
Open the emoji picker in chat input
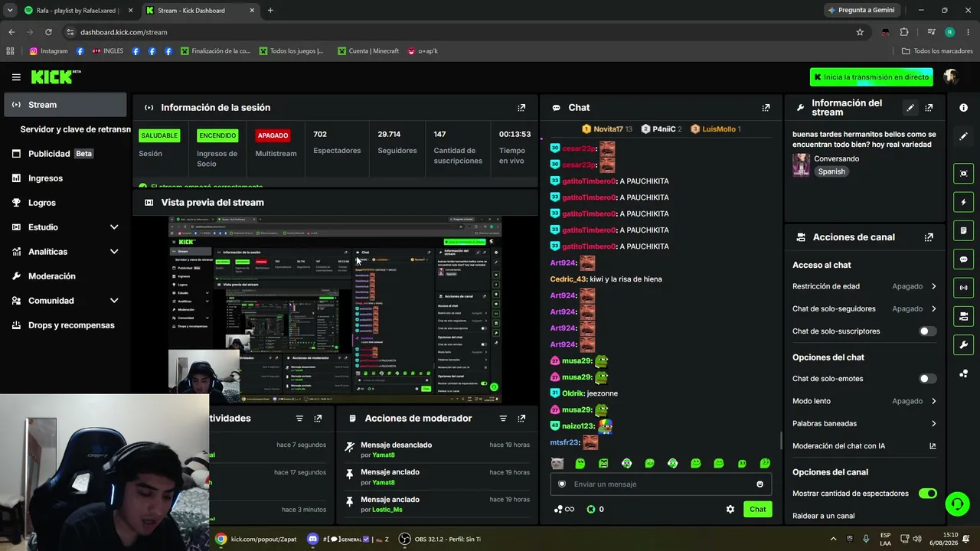point(759,484)
